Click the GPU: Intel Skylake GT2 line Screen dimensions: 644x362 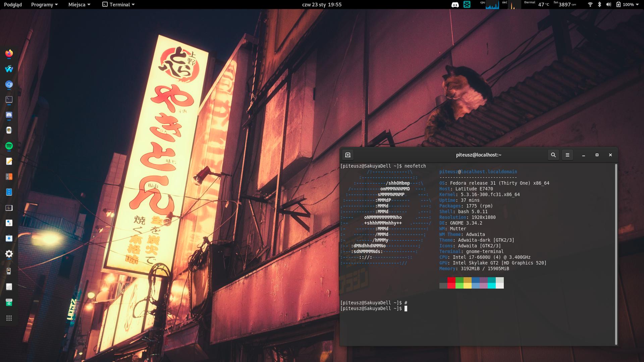(x=493, y=263)
